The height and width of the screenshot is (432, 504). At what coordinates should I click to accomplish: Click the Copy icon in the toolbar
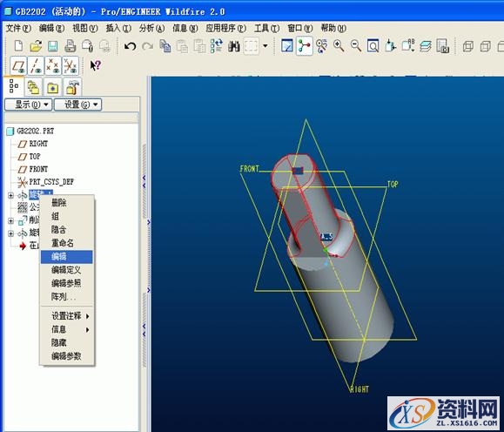tap(165, 46)
